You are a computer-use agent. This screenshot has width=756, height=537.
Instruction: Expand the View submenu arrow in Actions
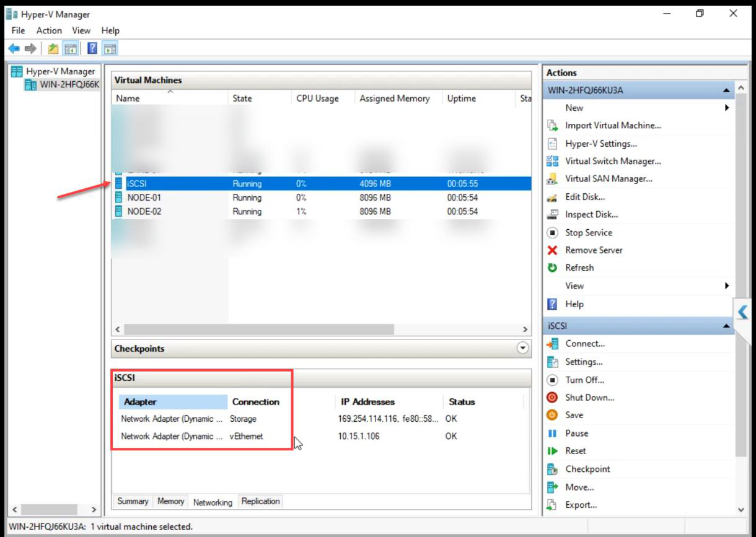click(726, 286)
